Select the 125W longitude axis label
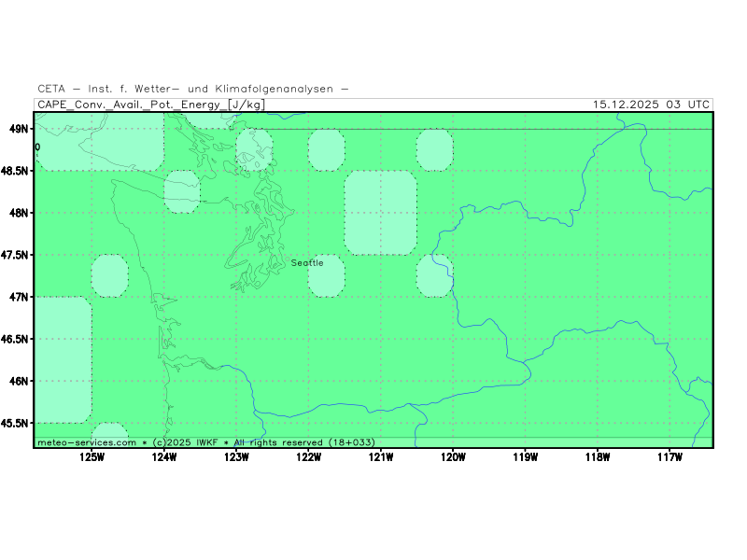The height and width of the screenshot is (560, 747). point(92,457)
